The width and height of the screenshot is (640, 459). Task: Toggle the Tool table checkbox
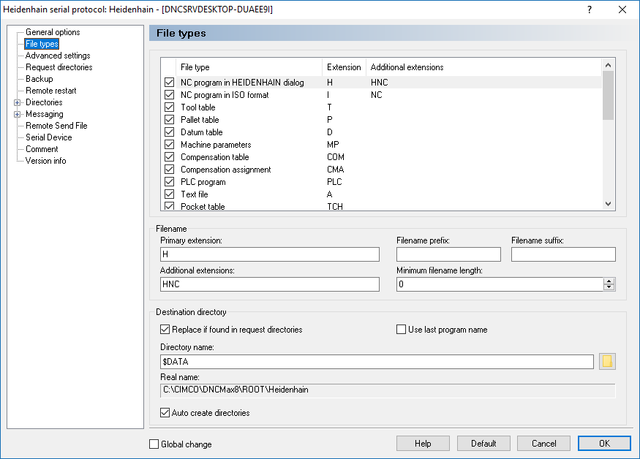pos(169,107)
